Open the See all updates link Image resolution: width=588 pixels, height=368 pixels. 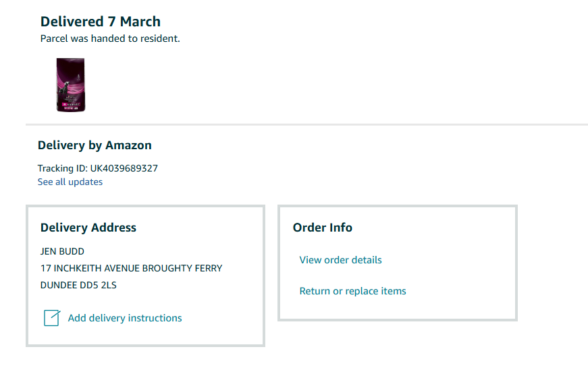pos(70,182)
